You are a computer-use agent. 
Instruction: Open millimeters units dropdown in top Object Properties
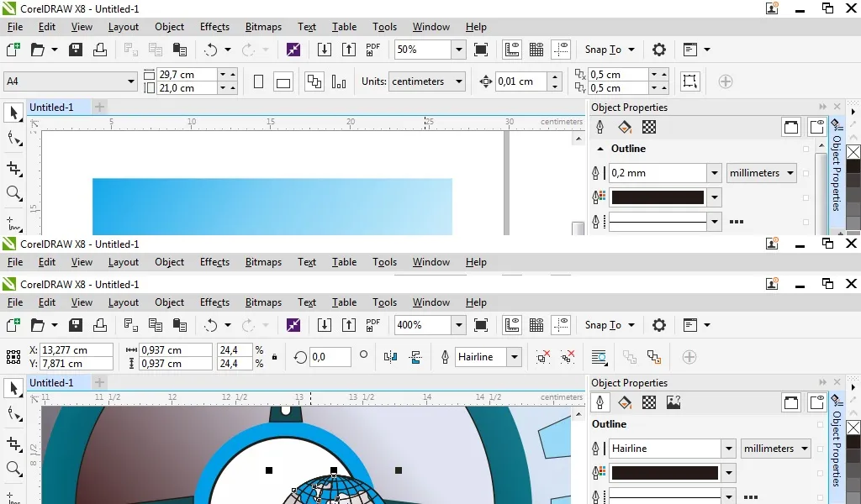coord(762,173)
